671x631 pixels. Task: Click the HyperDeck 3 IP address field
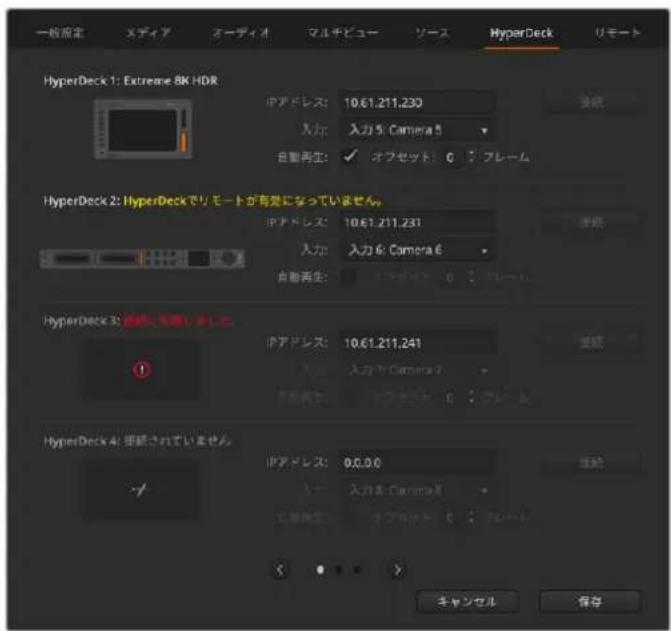coord(418,343)
